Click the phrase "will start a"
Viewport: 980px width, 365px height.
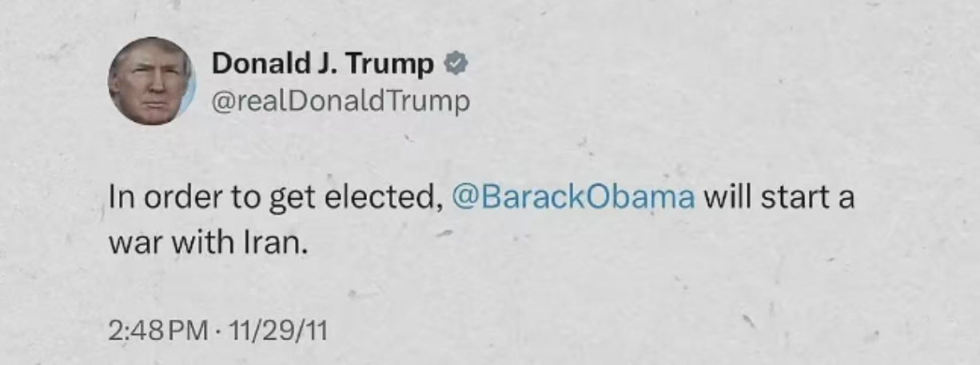(779, 198)
